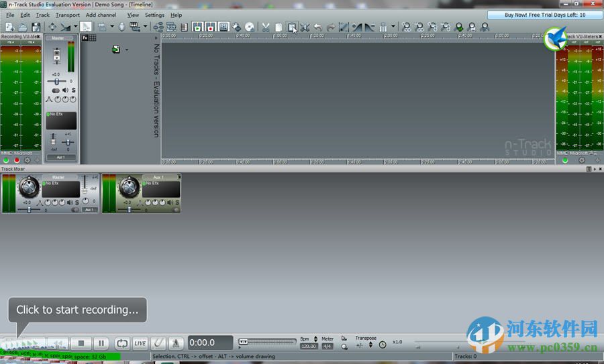
Task: Redo the last undone action
Action: (x=331, y=27)
